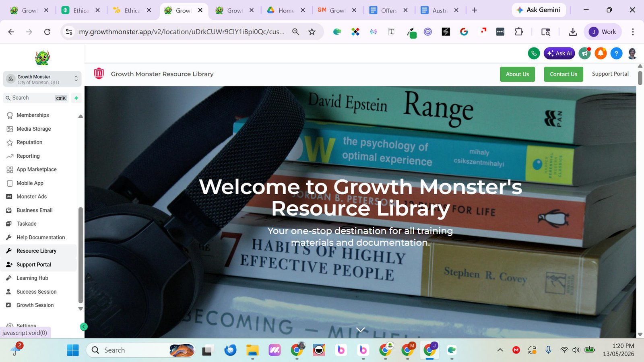Open the orange notifications bell
644x362 pixels.
pos(601,53)
